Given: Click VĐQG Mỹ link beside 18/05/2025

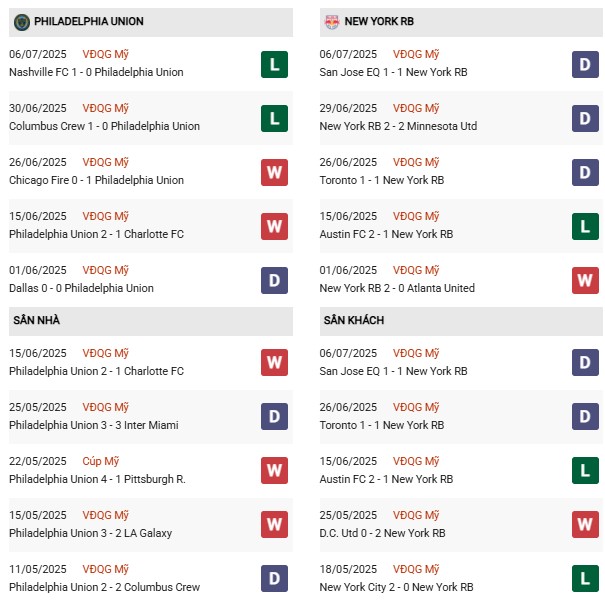Looking at the screenshot, I should click(x=415, y=569).
